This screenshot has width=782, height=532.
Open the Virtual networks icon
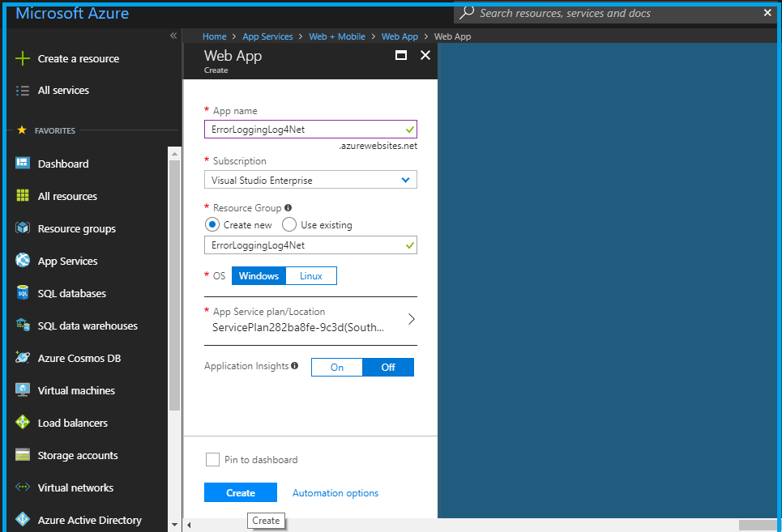(x=23, y=487)
